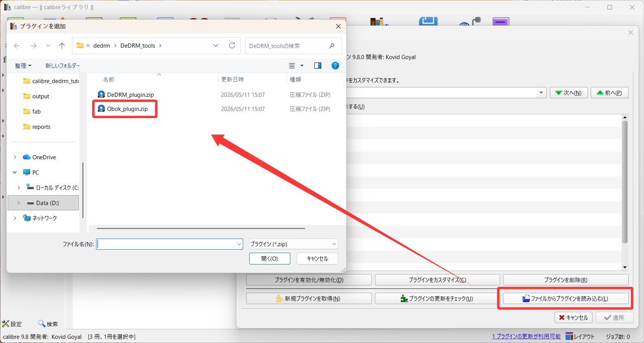Screen dimensions: 644x343
Task: Open file dialog help
Action: tap(335, 66)
